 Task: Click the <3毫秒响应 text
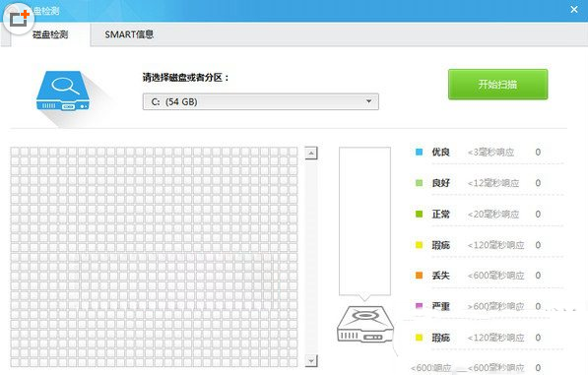click(490, 153)
